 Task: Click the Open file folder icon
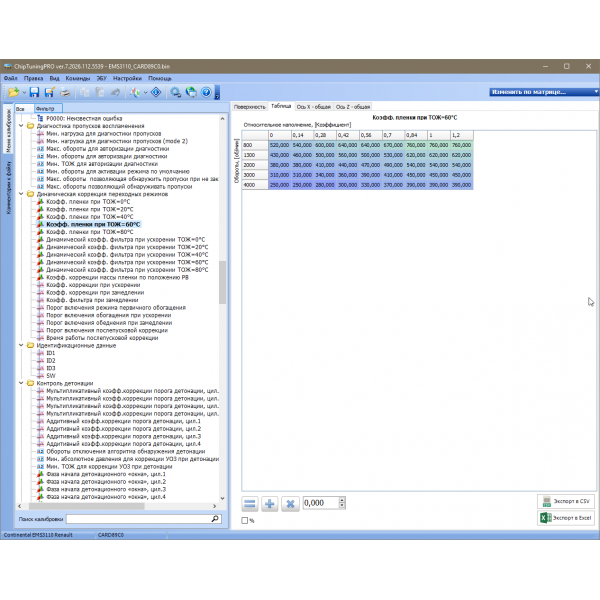tap(14, 92)
